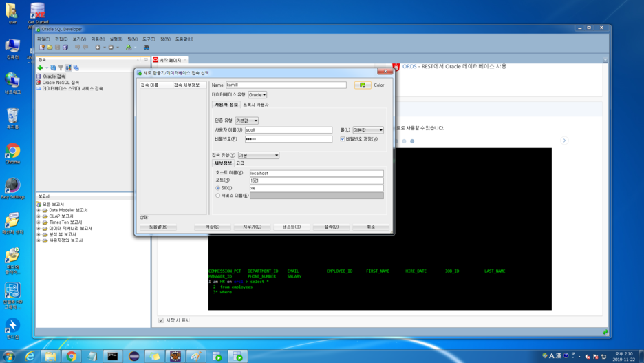This screenshot has width=644, height=363.
Task: Click the Name input field
Action: [286, 85]
